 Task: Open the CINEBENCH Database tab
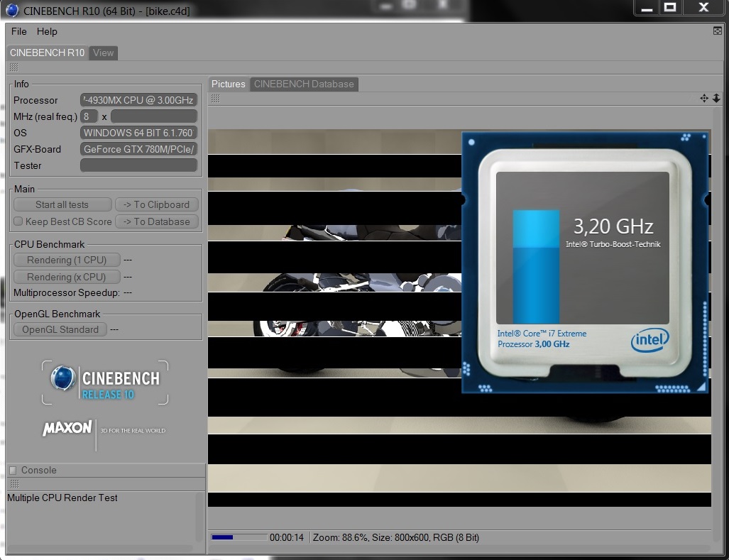coord(304,84)
